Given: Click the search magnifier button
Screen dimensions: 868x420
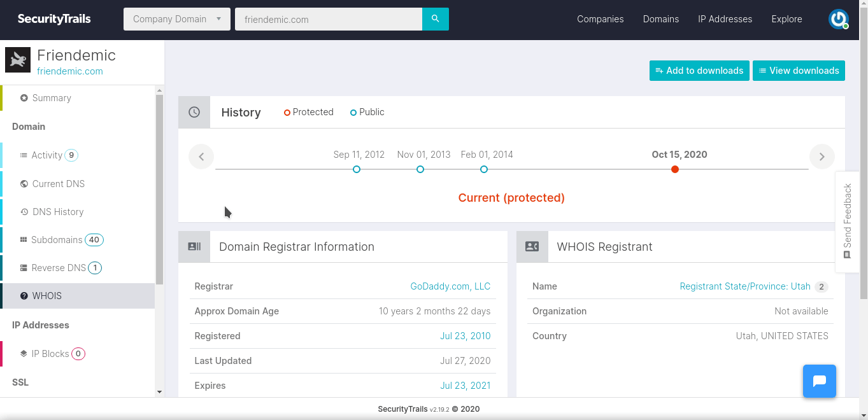Looking at the screenshot, I should [436, 19].
